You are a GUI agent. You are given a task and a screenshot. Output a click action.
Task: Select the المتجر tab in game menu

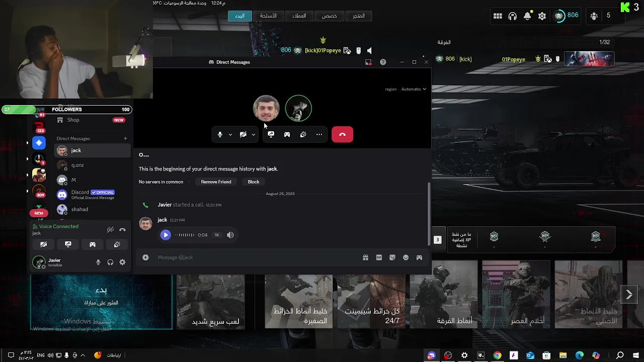[359, 16]
